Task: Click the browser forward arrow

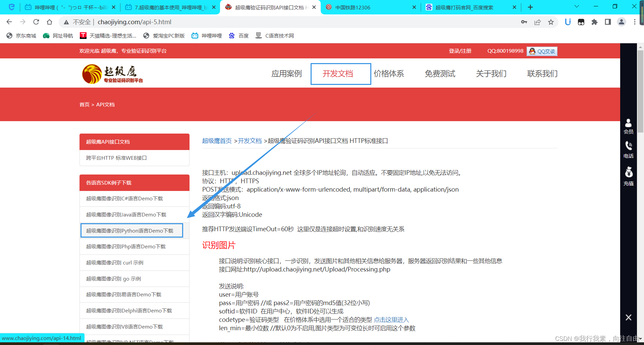Action: coord(22,22)
